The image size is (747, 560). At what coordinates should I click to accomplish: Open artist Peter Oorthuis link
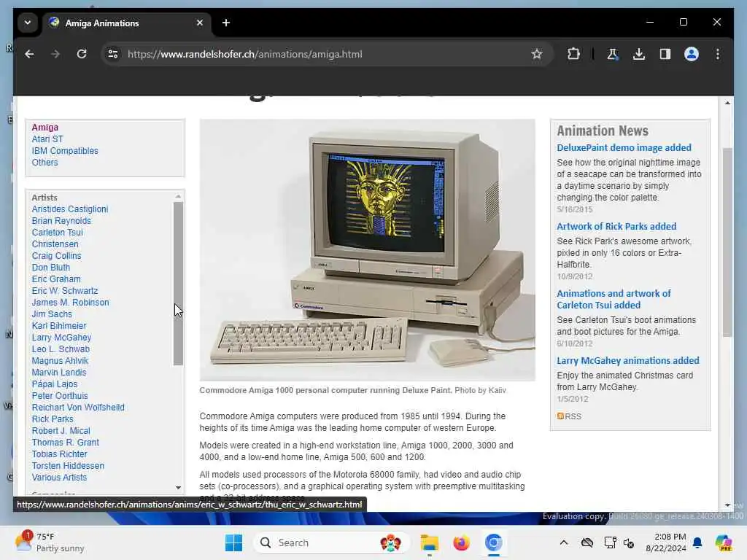60,396
